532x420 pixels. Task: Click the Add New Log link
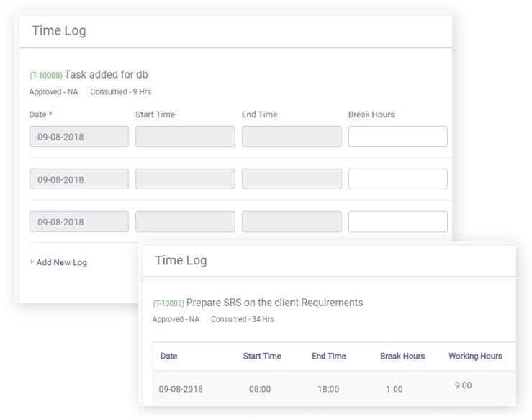58,262
